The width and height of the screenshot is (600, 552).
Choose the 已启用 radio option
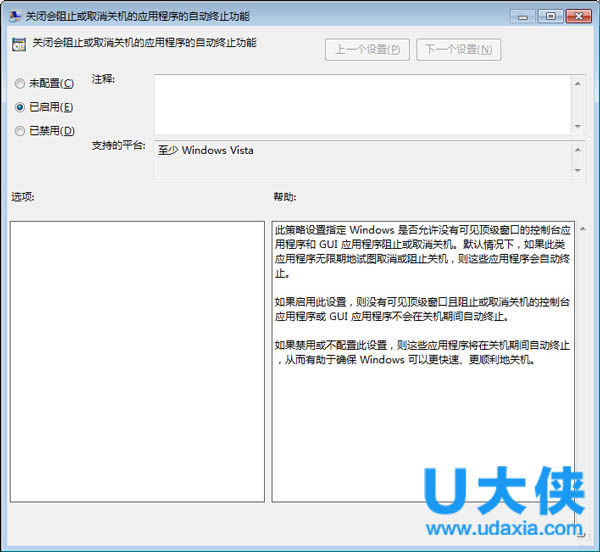tap(20, 107)
